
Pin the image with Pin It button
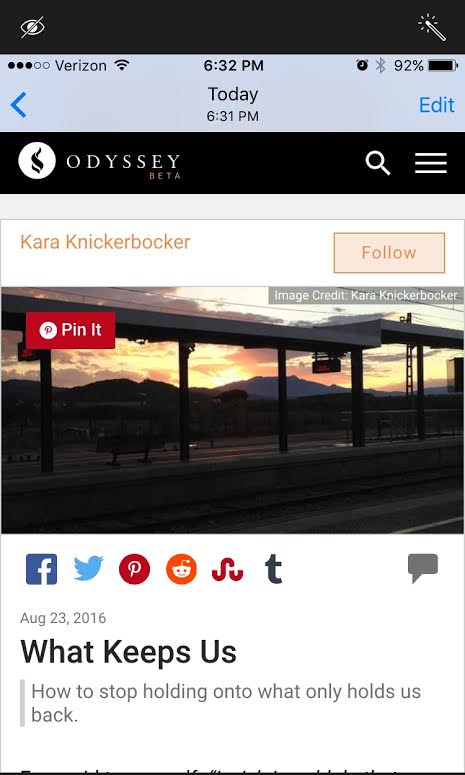[70, 330]
